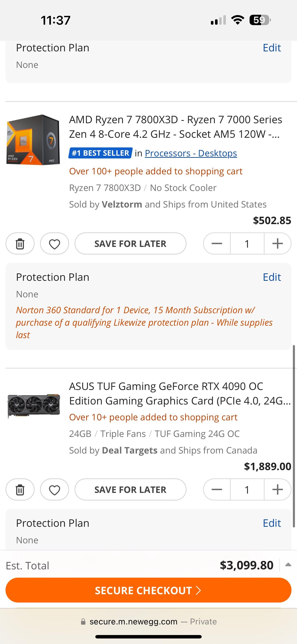Open the AMD Ryzen 7 product thumbnail
This screenshot has width=297, height=644.
click(x=33, y=140)
